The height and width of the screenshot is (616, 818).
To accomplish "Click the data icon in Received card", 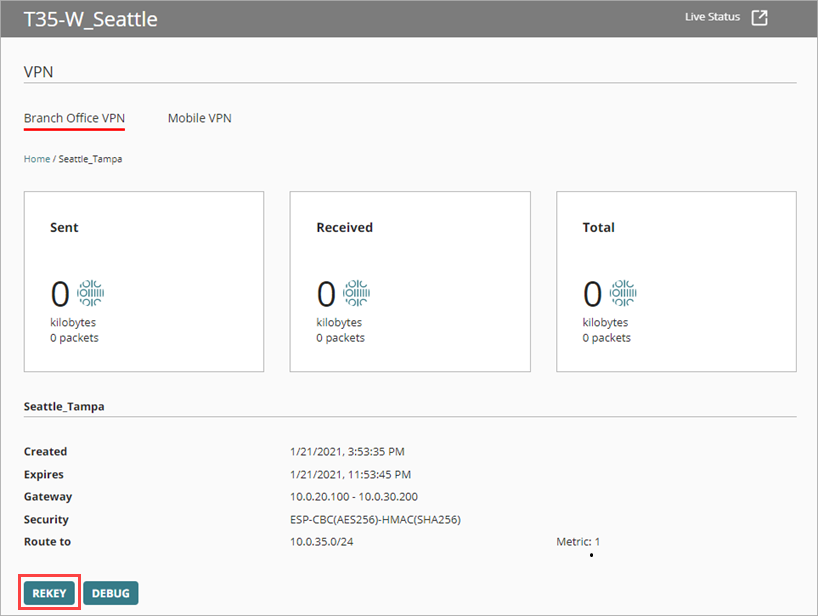I will (x=357, y=292).
